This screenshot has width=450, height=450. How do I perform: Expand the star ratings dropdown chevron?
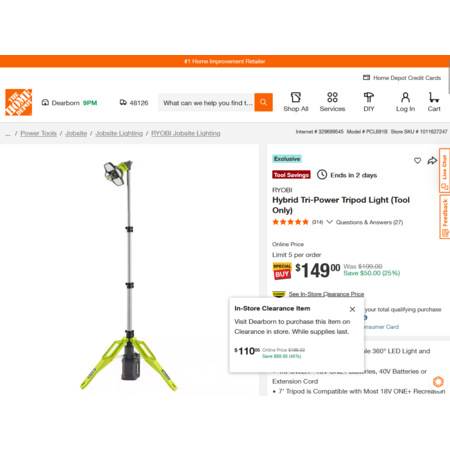[329, 222]
